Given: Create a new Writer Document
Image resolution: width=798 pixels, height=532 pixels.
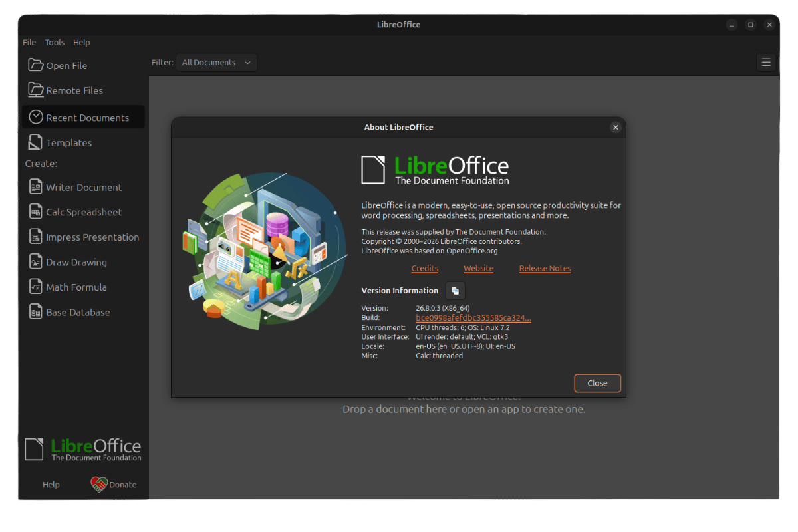Looking at the screenshot, I should (x=83, y=187).
